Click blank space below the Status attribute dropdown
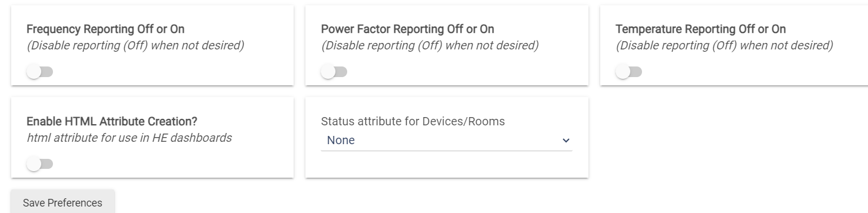The width and height of the screenshot is (868, 213). pos(446,165)
